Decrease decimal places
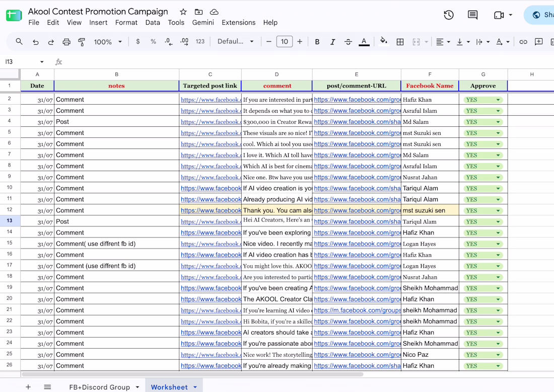The width and height of the screenshot is (554, 392). [169, 42]
